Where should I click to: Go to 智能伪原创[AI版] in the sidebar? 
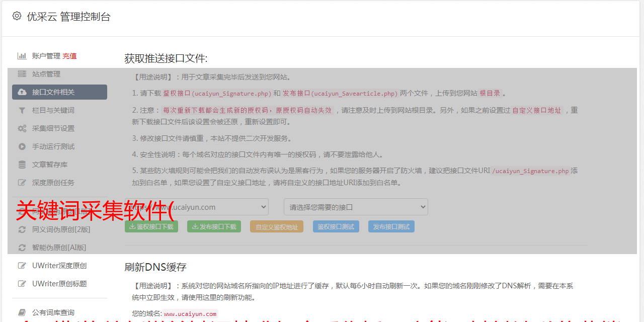(59, 248)
